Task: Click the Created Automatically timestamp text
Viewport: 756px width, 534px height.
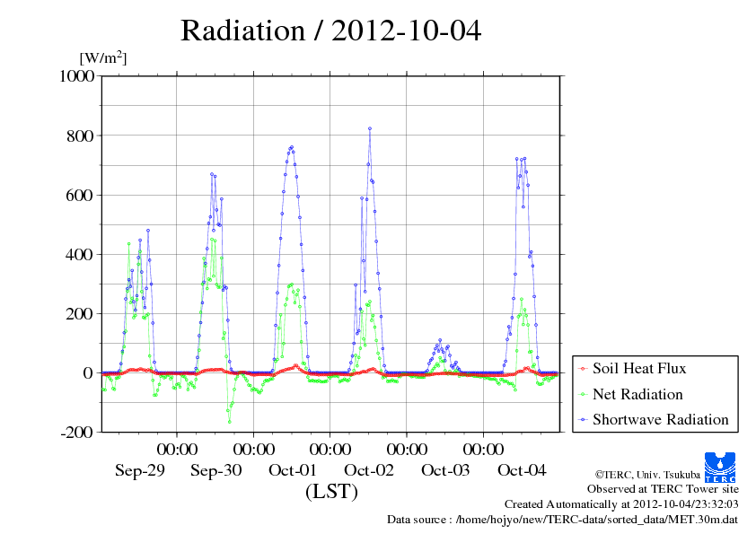Action: tap(621, 504)
